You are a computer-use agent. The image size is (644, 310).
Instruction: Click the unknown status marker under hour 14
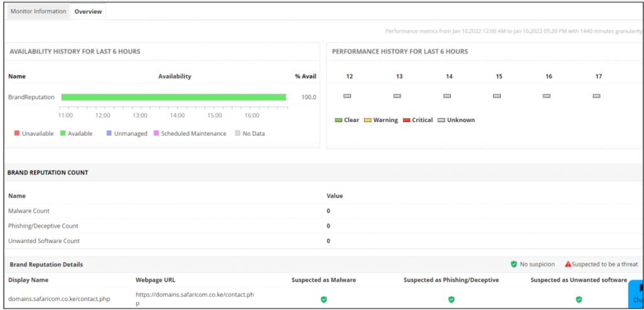pyautogui.click(x=447, y=96)
